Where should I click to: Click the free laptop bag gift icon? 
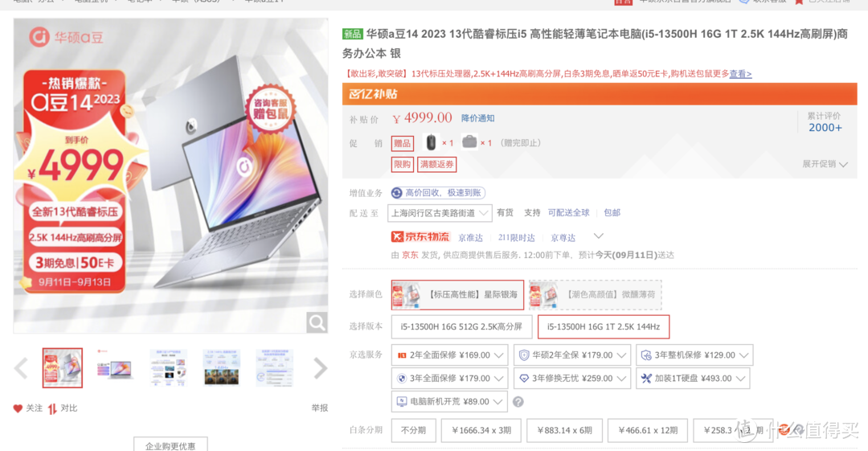pos(469,141)
